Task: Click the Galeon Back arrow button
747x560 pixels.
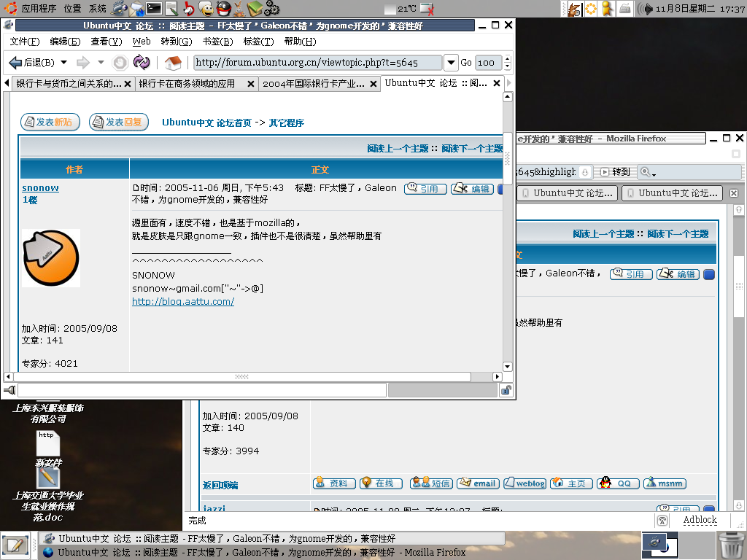Action: 31,63
